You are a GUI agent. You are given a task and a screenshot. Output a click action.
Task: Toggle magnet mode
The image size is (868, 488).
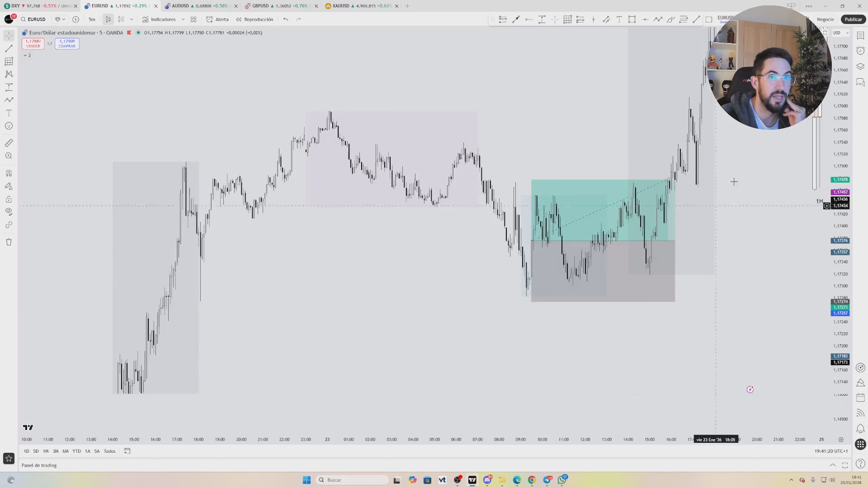[x=9, y=174]
